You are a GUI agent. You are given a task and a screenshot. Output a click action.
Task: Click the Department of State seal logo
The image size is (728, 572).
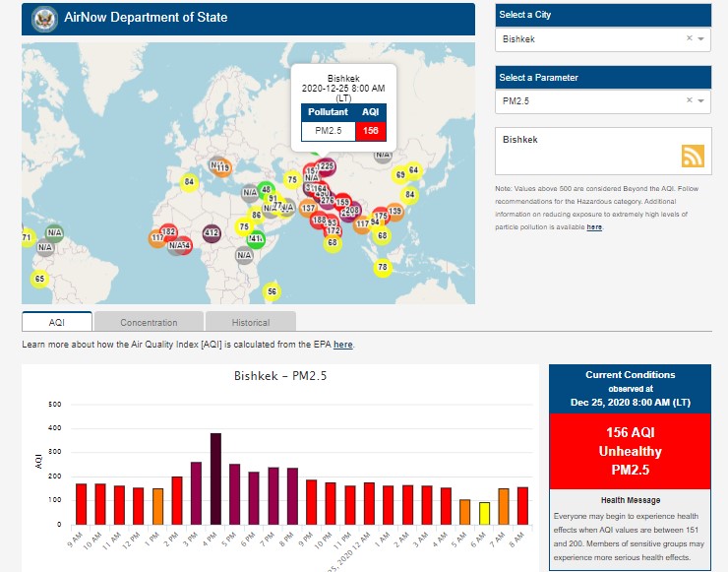pos(42,18)
